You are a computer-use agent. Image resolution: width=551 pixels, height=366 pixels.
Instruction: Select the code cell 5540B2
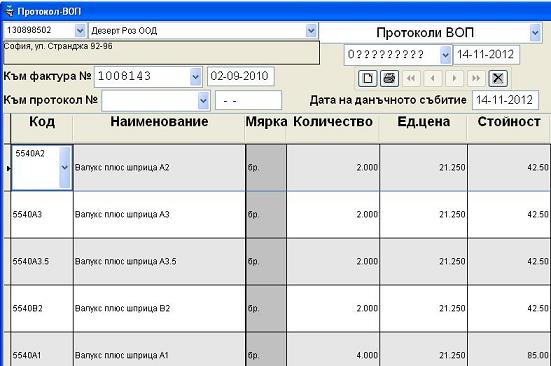(42, 308)
